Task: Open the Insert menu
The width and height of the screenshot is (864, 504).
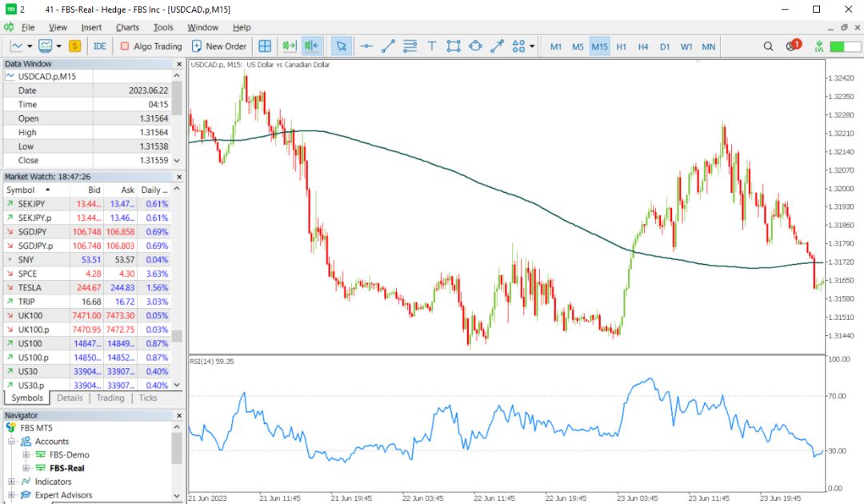Action: 91,27
